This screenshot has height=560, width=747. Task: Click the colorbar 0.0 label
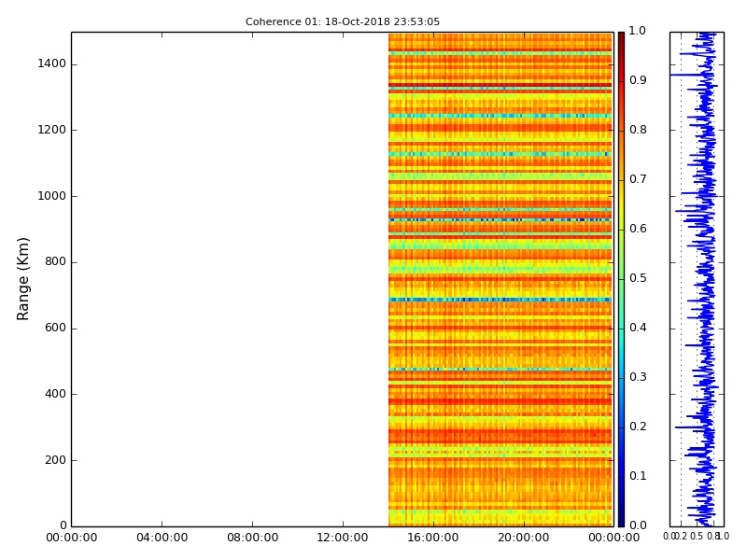(638, 525)
